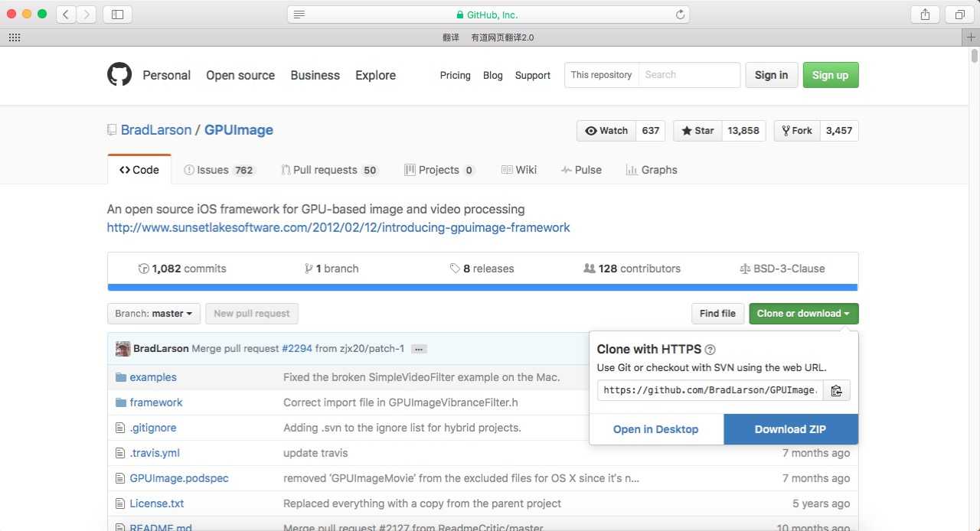Open the Support link
980x531 pixels.
[x=533, y=75]
